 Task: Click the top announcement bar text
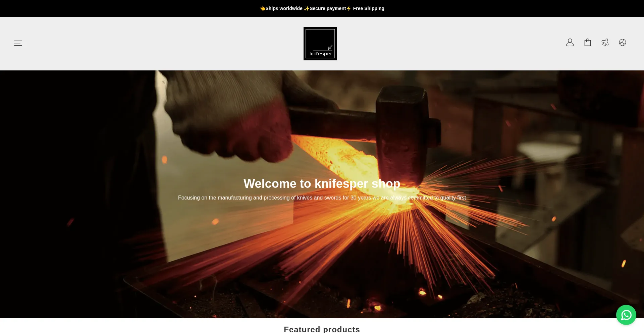point(322,8)
